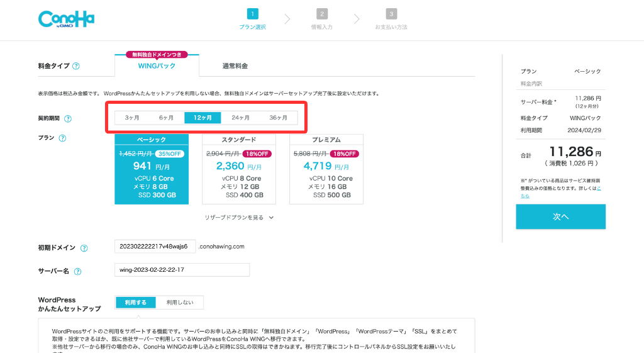Choose the 36ヶ月 contract period
The image size is (644, 353).
pyautogui.click(x=278, y=118)
